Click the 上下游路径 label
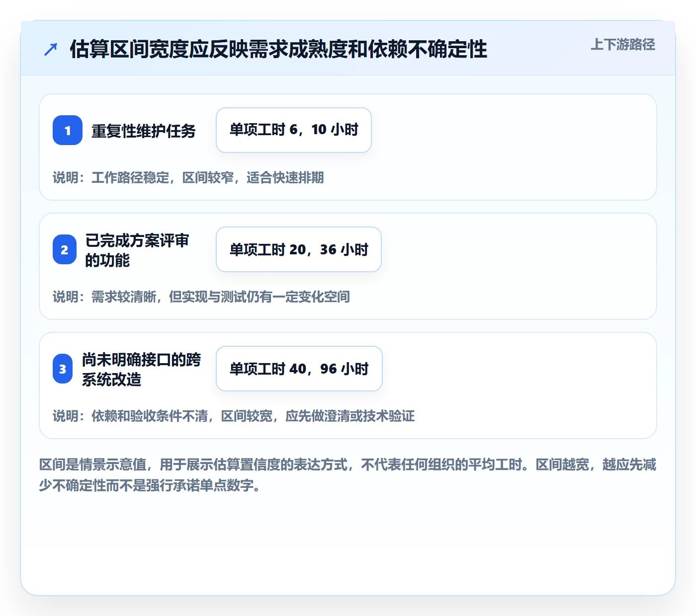696x616 pixels. [623, 45]
